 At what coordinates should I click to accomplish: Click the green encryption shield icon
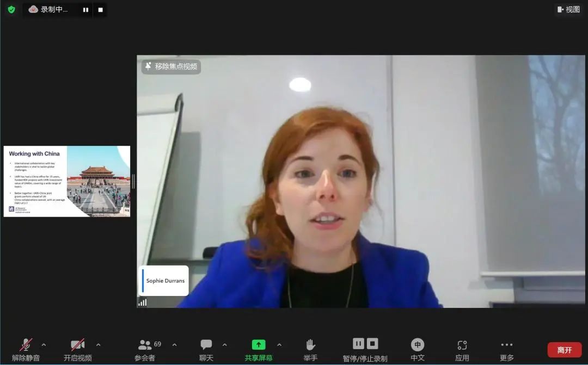(11, 9)
